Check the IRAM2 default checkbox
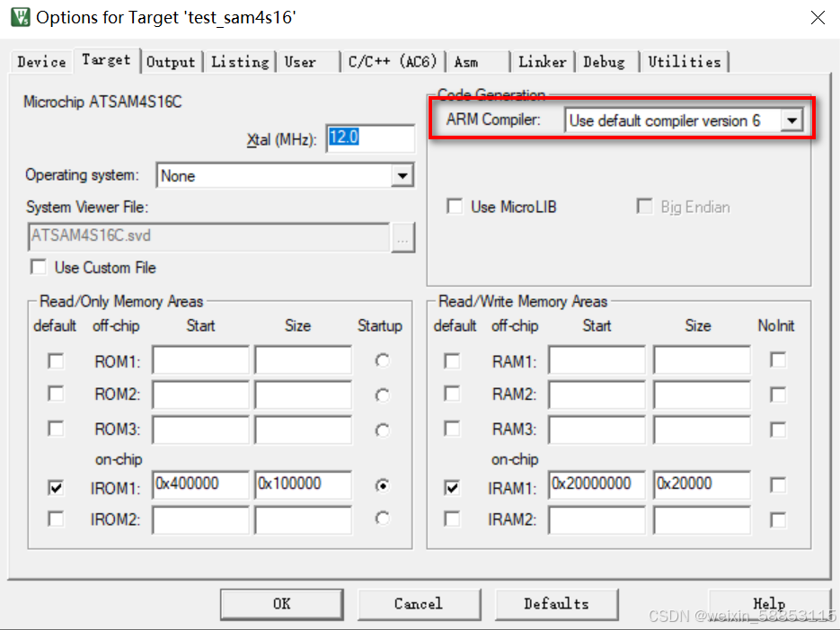Screen dimensions: 840x630 (x=452, y=519)
